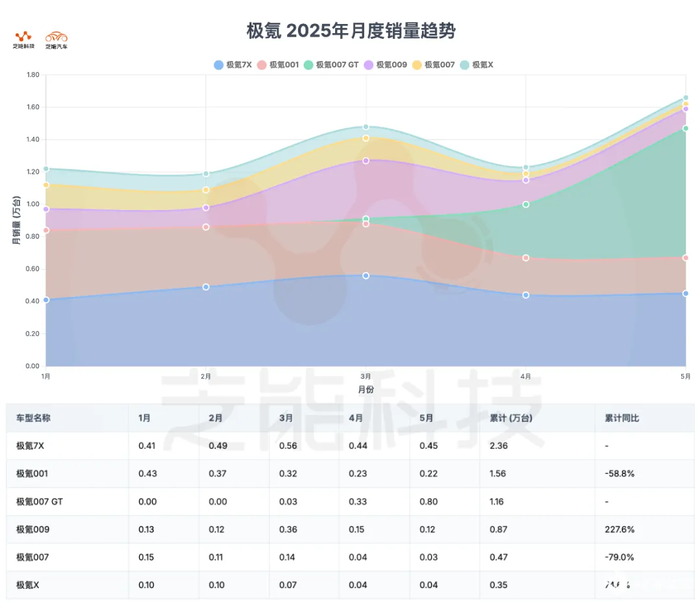
Task: Click 极氪X cumulative cell 0.35
Action: click(498, 585)
